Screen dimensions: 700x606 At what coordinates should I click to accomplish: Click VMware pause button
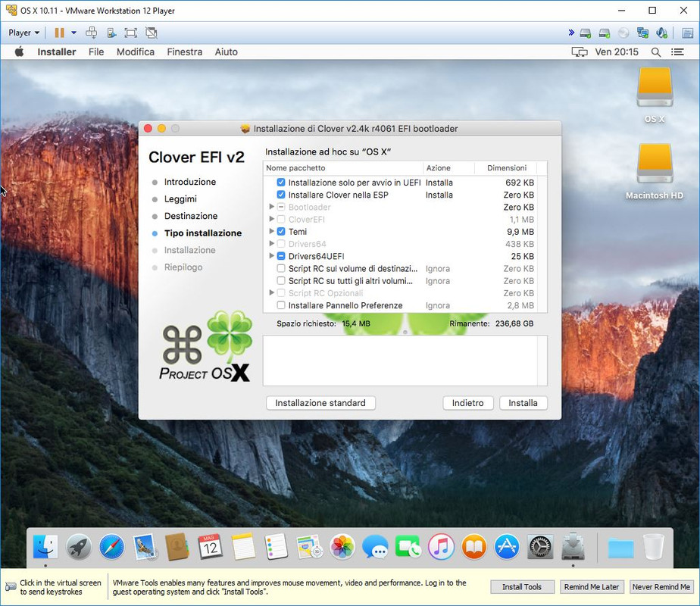[x=59, y=33]
